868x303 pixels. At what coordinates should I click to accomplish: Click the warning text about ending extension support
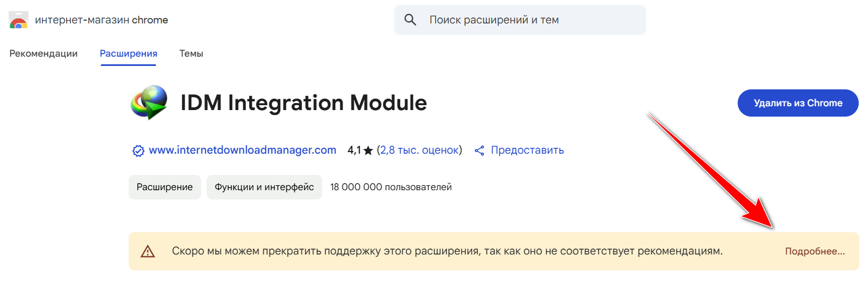pos(447,251)
